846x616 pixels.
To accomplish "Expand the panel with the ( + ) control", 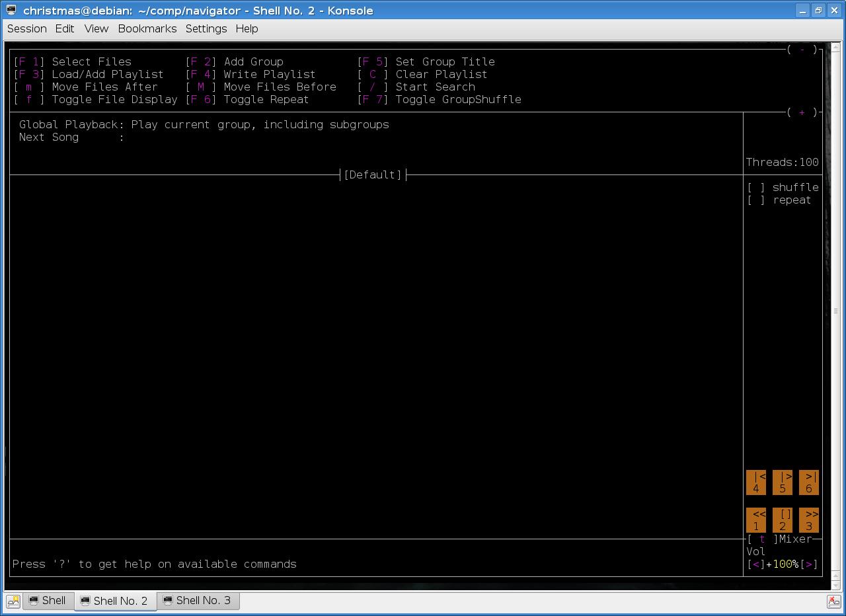I will click(802, 112).
